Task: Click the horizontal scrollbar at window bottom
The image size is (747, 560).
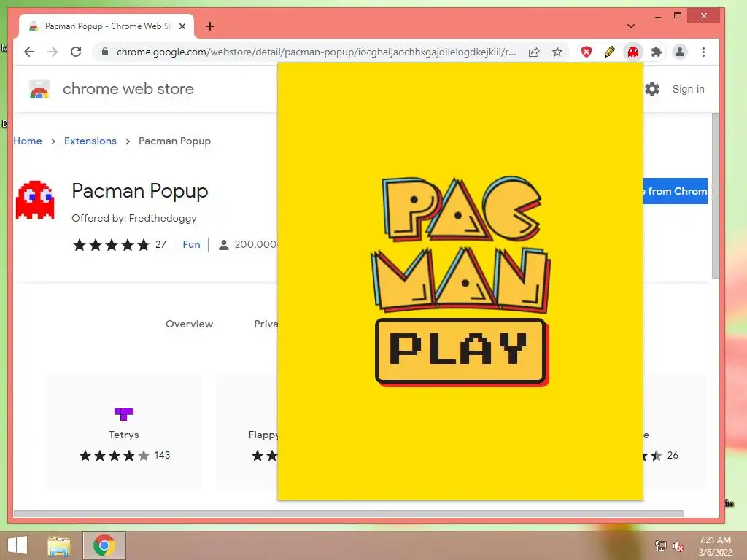Action: click(349, 514)
